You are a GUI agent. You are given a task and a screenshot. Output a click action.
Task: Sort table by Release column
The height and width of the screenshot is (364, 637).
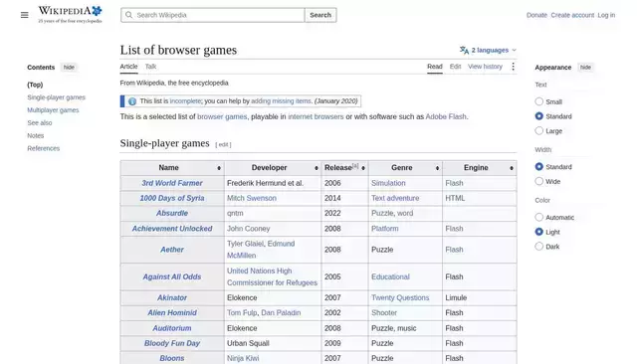pos(363,168)
